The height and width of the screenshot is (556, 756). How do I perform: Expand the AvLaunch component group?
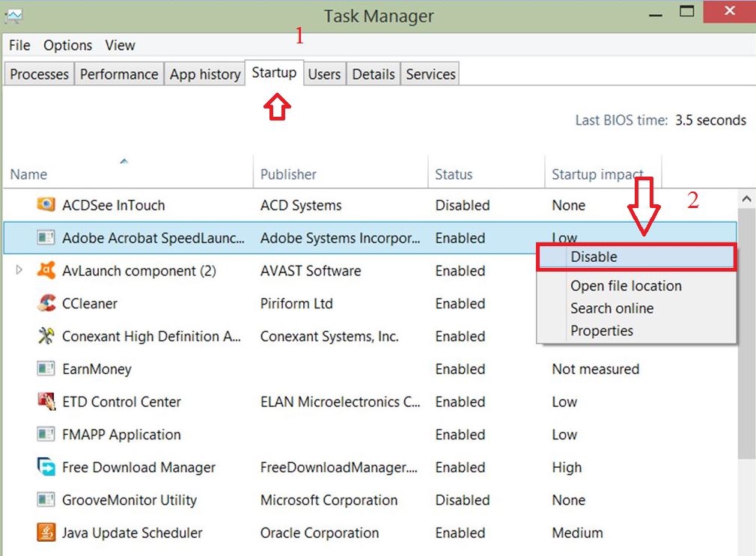pos(19,271)
